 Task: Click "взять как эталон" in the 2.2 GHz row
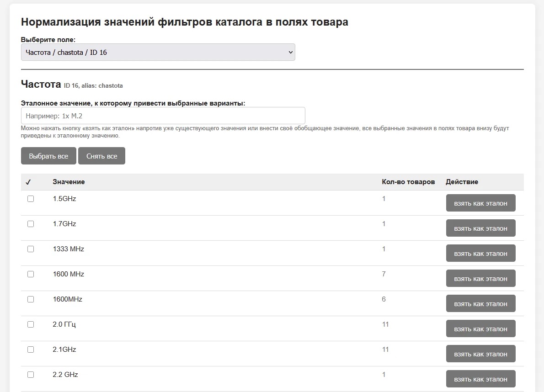pyautogui.click(x=480, y=379)
